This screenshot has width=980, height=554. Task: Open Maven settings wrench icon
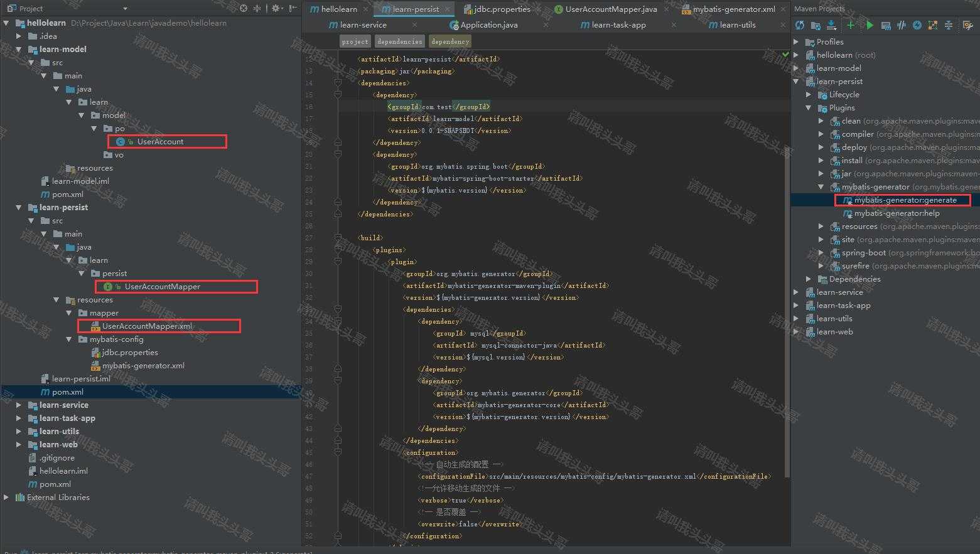click(967, 25)
